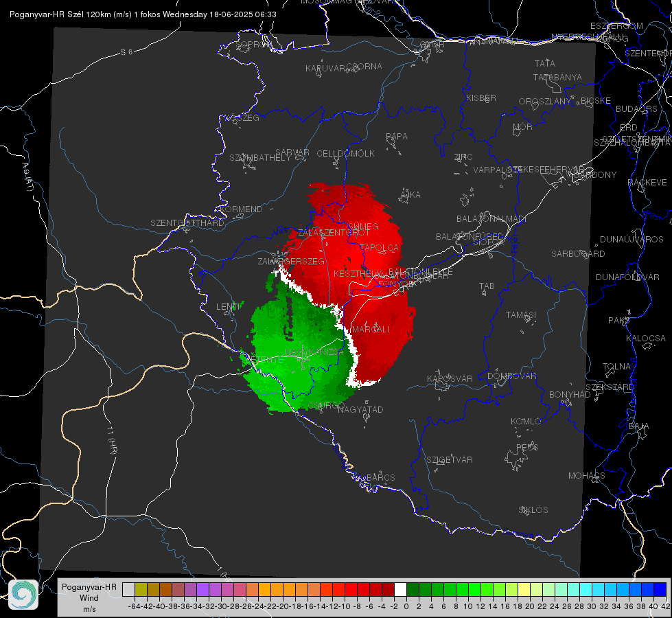Screen dimensions: 672x618
Task: Click the TATABANYA city label
Action: click(x=557, y=77)
